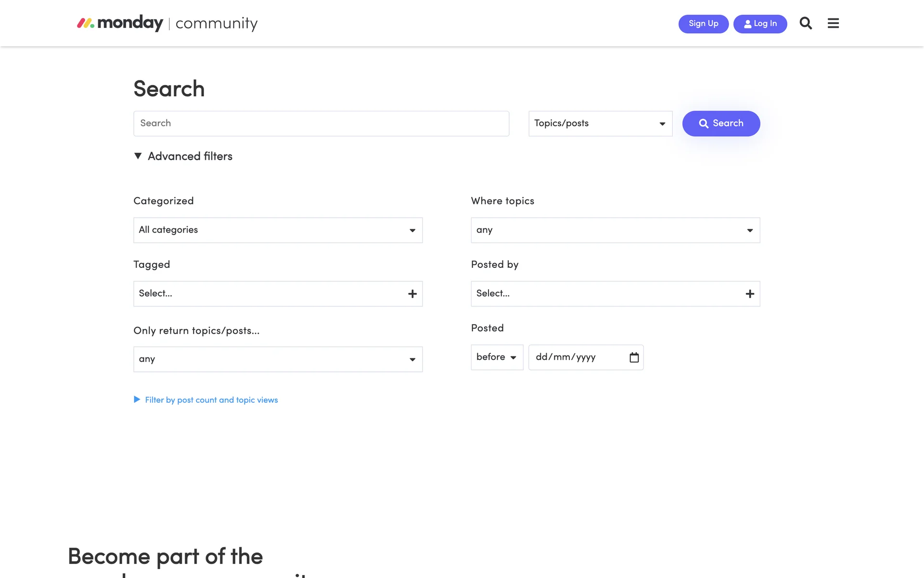Click the main Search text field
Screen dimensions: 924x578
pyautogui.click(x=321, y=124)
